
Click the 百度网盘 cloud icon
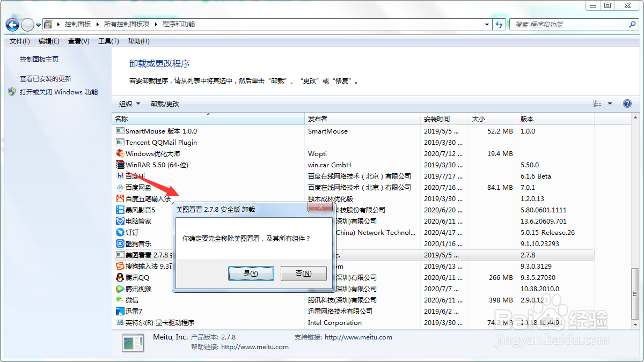pyautogui.click(x=120, y=187)
